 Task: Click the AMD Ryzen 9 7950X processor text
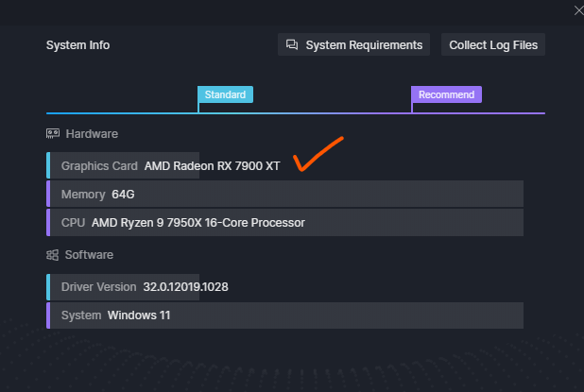[198, 223]
